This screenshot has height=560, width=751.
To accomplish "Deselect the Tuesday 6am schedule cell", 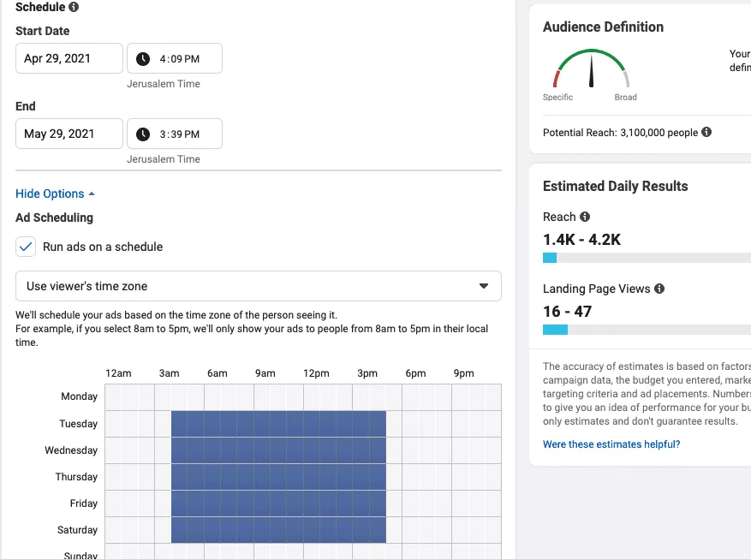I will coord(212,424).
